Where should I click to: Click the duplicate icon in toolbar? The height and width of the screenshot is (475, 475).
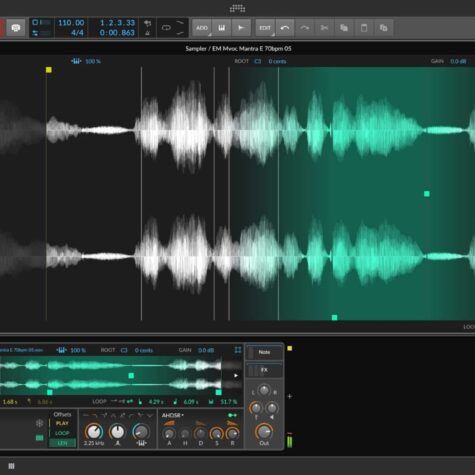tap(383, 28)
